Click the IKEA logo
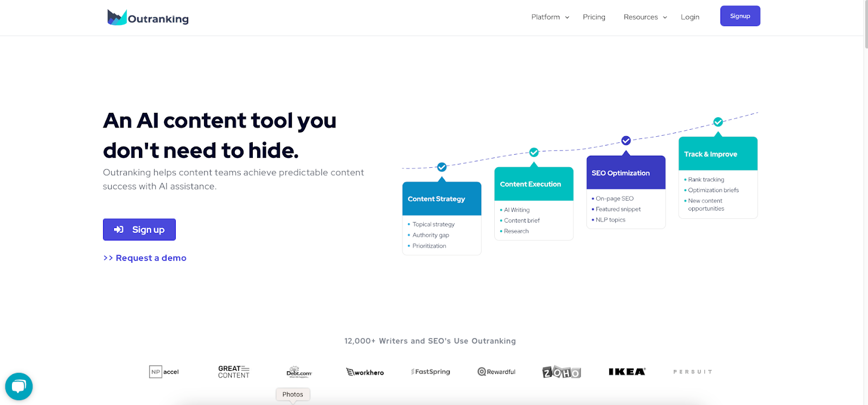The image size is (868, 405). point(627,372)
